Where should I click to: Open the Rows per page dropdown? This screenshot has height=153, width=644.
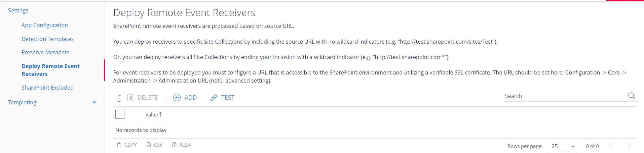(563, 146)
